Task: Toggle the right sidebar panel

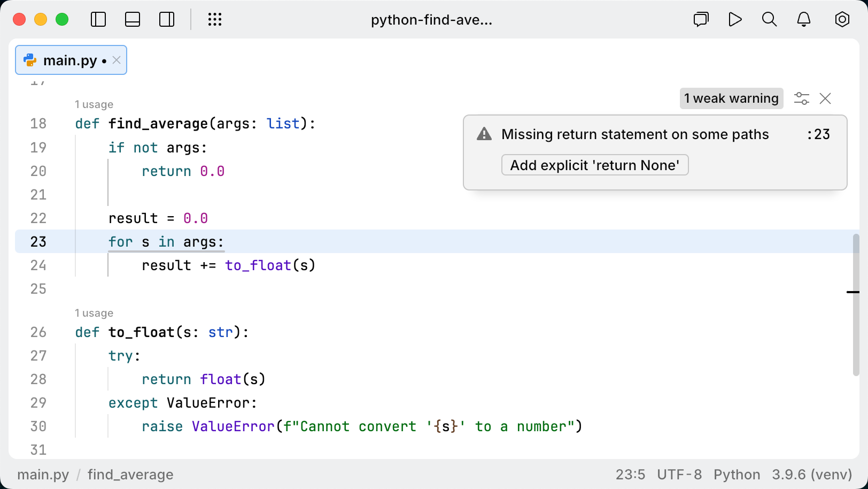Action: pos(167,20)
